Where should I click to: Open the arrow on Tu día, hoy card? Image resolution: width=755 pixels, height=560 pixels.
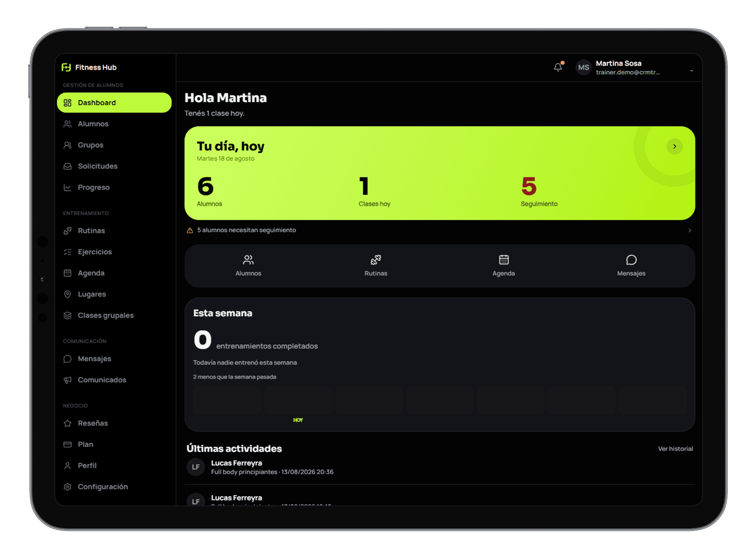(674, 146)
